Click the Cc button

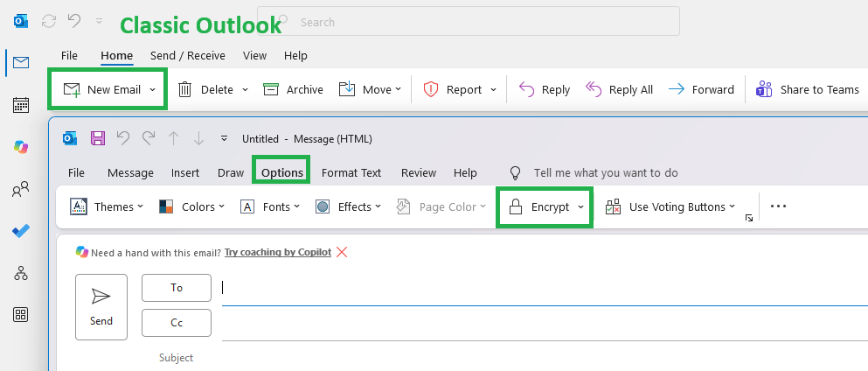(x=177, y=323)
